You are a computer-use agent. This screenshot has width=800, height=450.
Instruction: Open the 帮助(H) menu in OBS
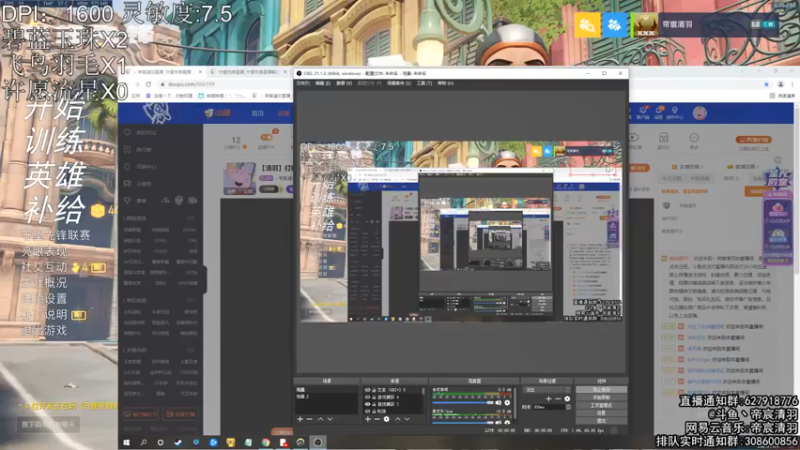(x=445, y=83)
